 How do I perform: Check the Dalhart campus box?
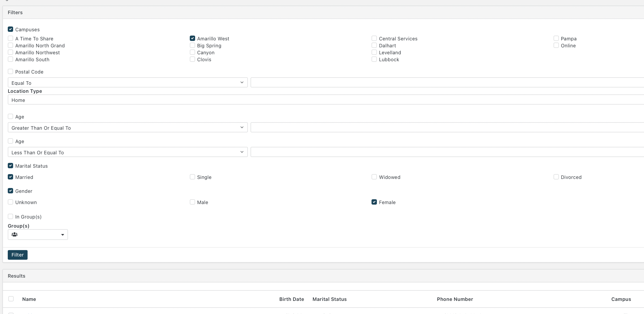[x=374, y=45]
